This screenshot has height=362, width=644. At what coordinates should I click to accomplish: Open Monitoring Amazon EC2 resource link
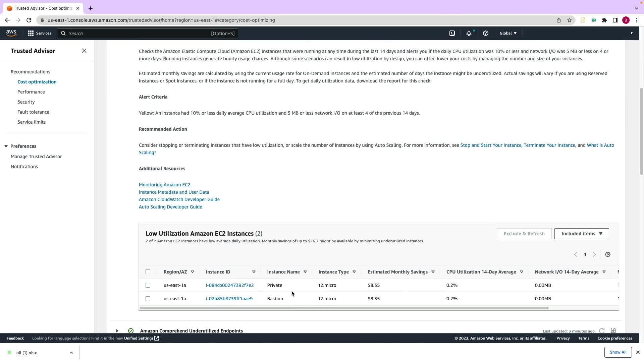[164, 185]
